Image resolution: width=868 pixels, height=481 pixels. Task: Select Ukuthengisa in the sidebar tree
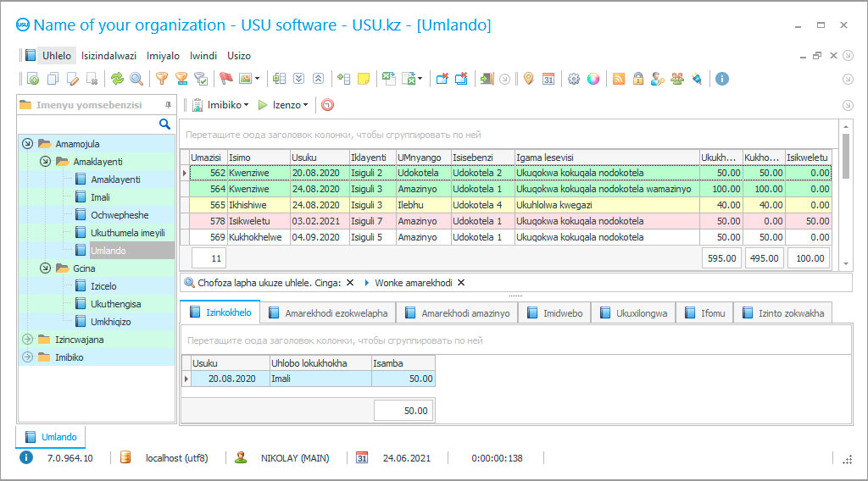(115, 304)
